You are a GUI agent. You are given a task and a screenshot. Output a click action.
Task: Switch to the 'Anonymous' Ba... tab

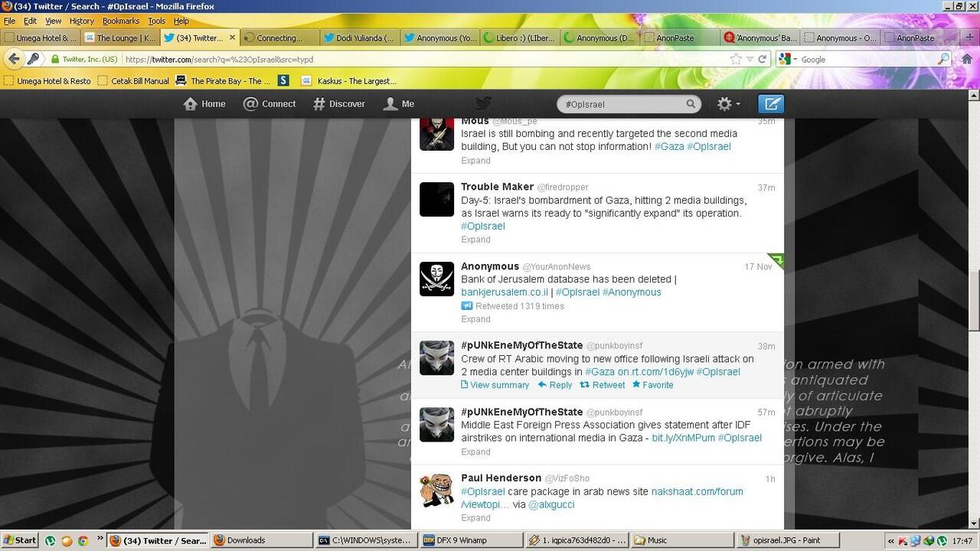pos(759,37)
